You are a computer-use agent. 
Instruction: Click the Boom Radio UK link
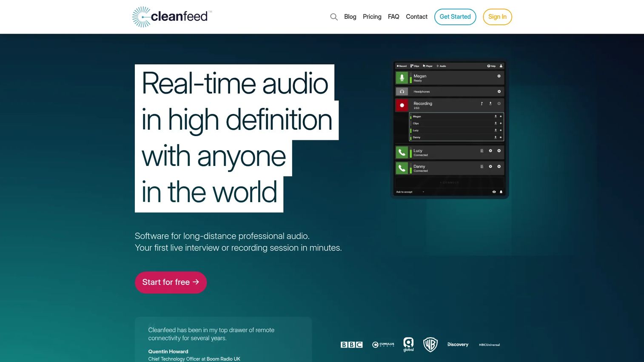[223, 359]
